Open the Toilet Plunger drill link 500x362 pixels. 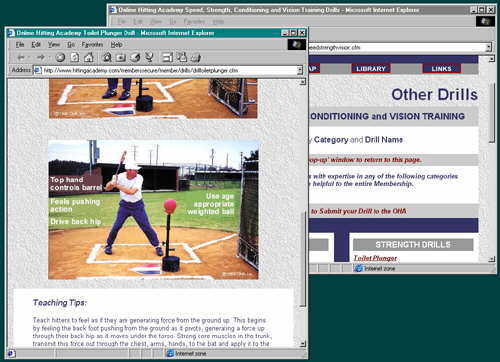375,258
